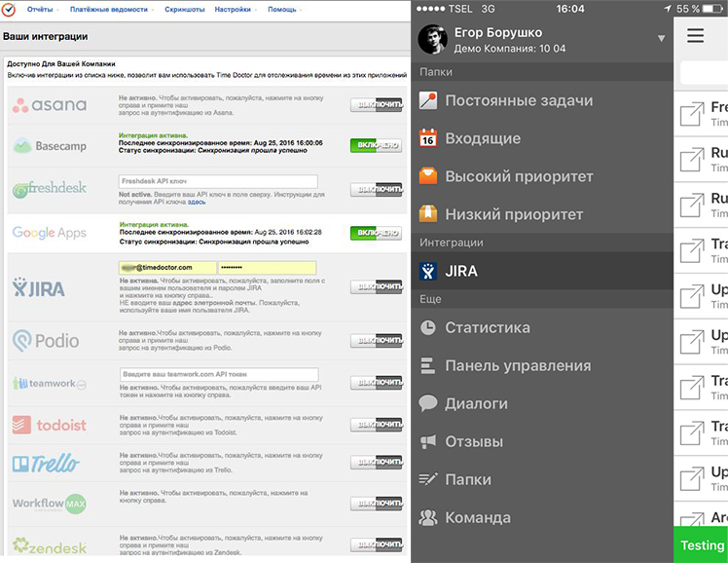The height and width of the screenshot is (563, 728).
Task: Click the Freshdesk API key field
Action: pyautogui.click(x=218, y=181)
